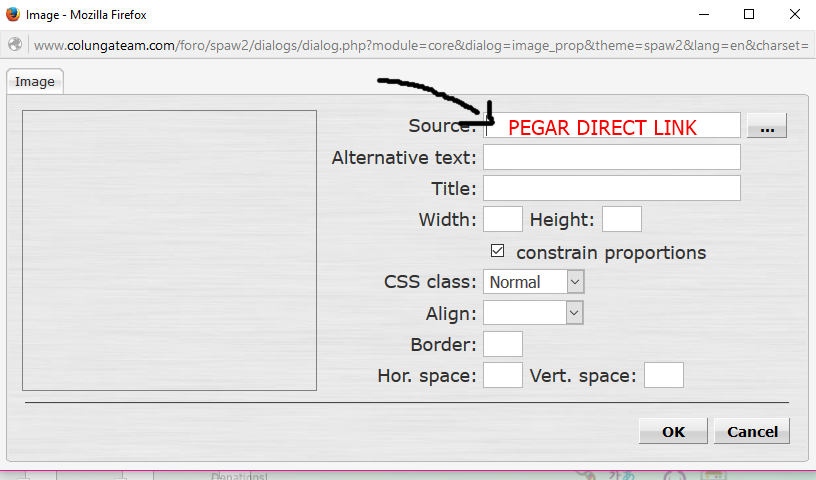Click the Firefox logo in title bar
This screenshot has height=480, width=816.
point(13,14)
